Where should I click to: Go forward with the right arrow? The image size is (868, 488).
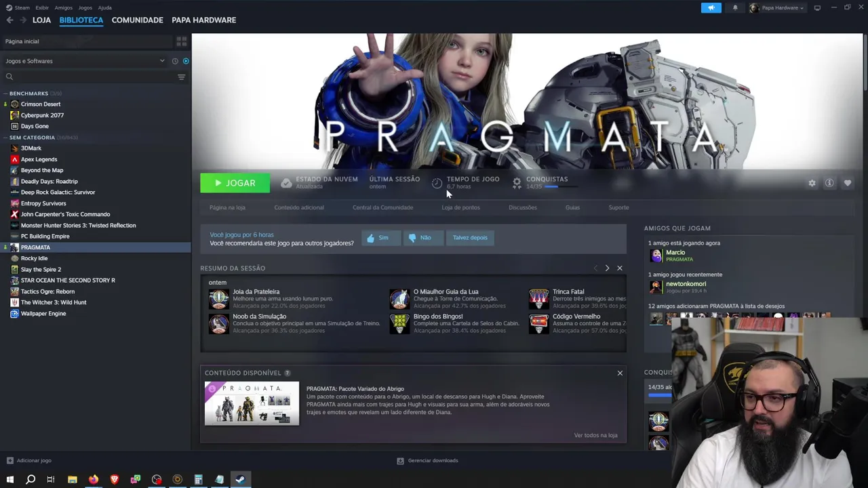(x=23, y=20)
